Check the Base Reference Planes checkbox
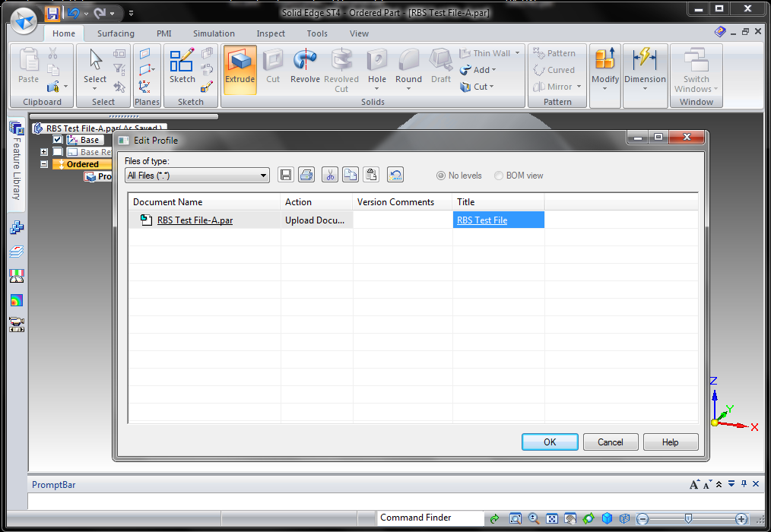This screenshot has height=532, width=771. click(58, 152)
